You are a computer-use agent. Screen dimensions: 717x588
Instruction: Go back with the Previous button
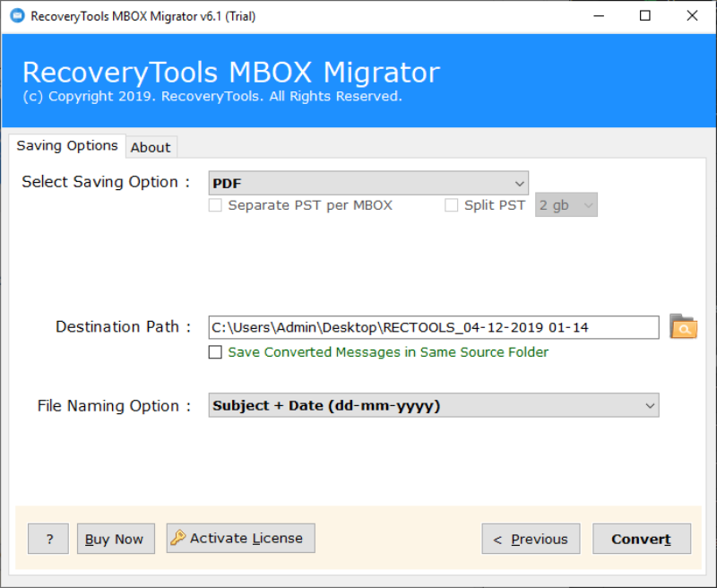tap(531, 539)
